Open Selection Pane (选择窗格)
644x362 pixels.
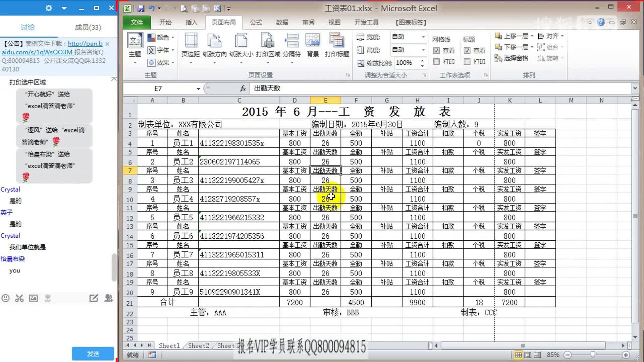pyautogui.click(x=512, y=58)
